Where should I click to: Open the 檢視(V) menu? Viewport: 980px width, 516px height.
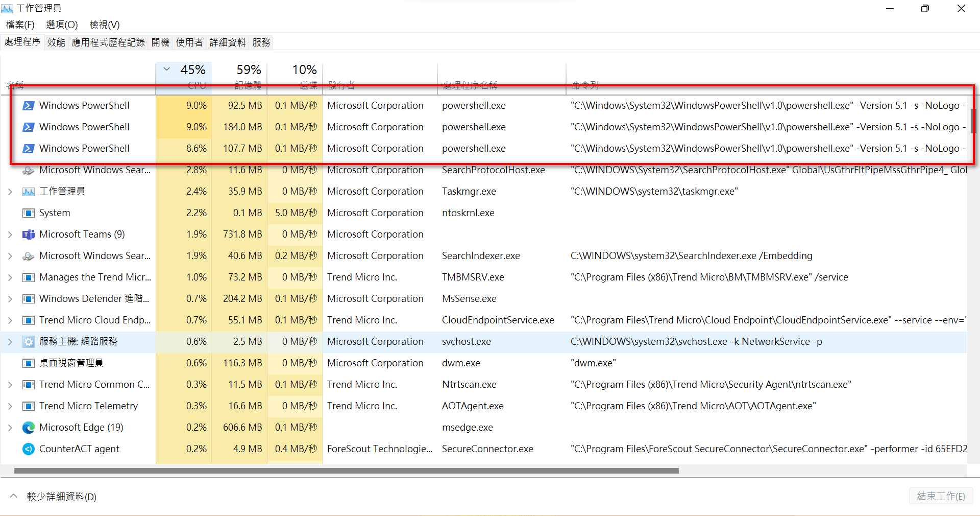(105, 25)
